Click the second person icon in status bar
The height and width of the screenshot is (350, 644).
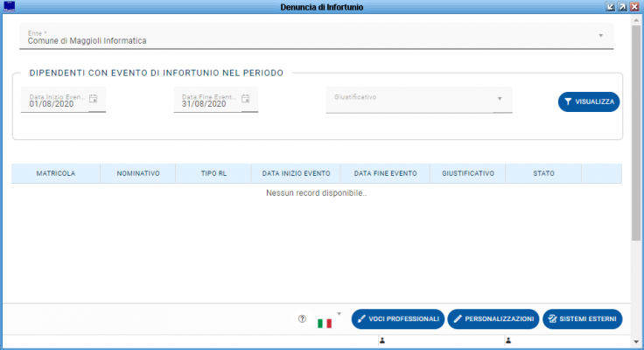click(x=508, y=340)
